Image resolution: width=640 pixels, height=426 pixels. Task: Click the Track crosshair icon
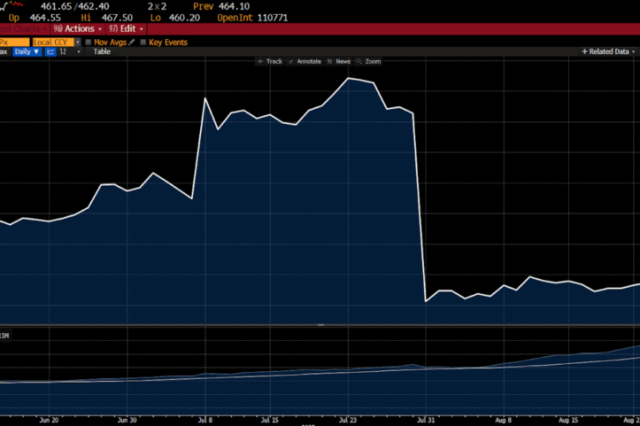coord(260,62)
